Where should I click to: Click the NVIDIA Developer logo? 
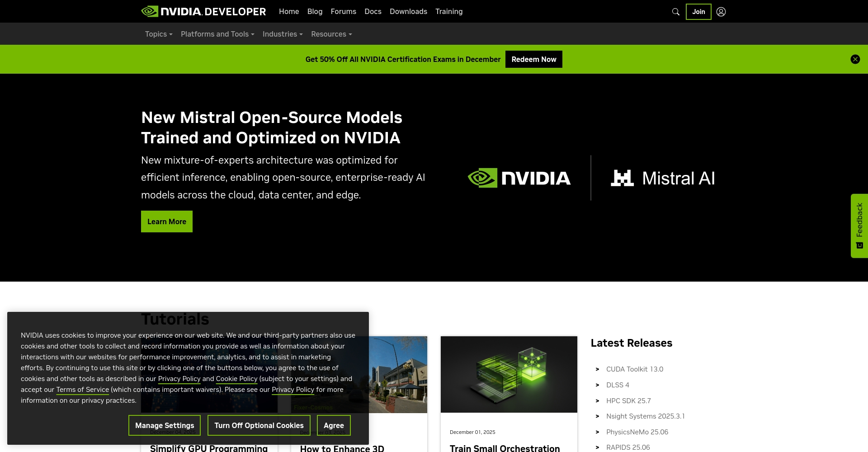point(203,11)
